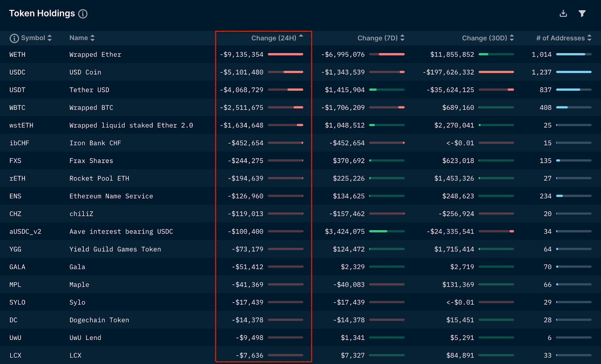This screenshot has height=364, width=601.
Task: Open the filter funnel icon
Action: [x=582, y=14]
